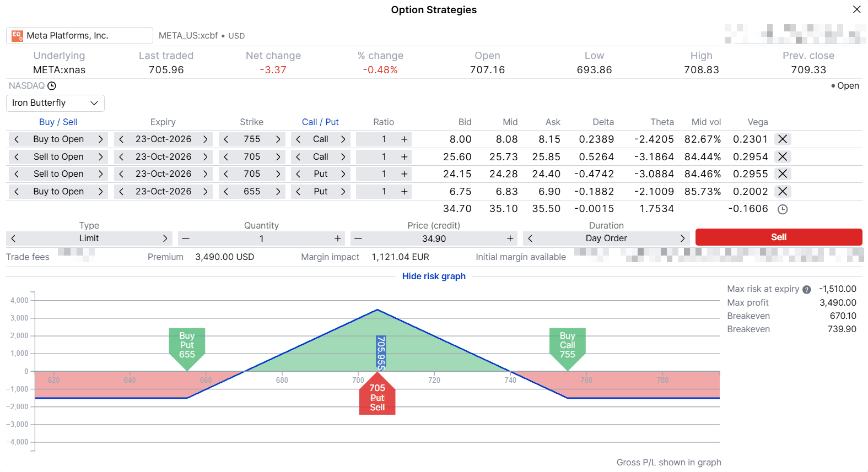The image size is (868, 472).
Task: Advance duration with arrow after Day Order
Action: [682, 238]
